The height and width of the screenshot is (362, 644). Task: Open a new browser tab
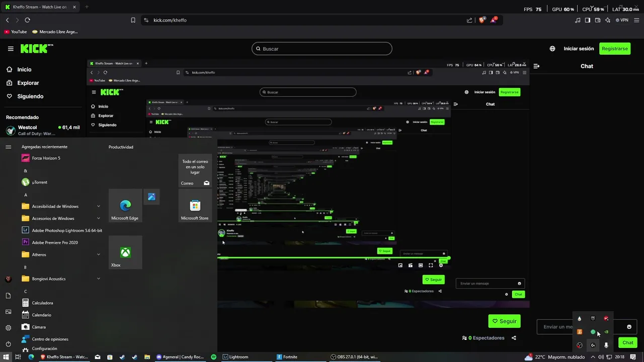point(87,7)
